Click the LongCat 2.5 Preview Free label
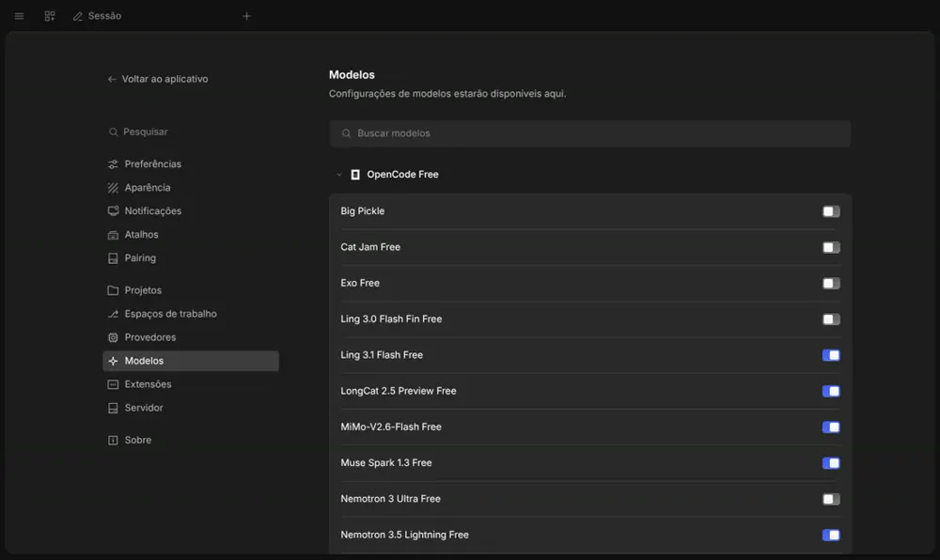This screenshot has width=940, height=560. click(x=399, y=391)
